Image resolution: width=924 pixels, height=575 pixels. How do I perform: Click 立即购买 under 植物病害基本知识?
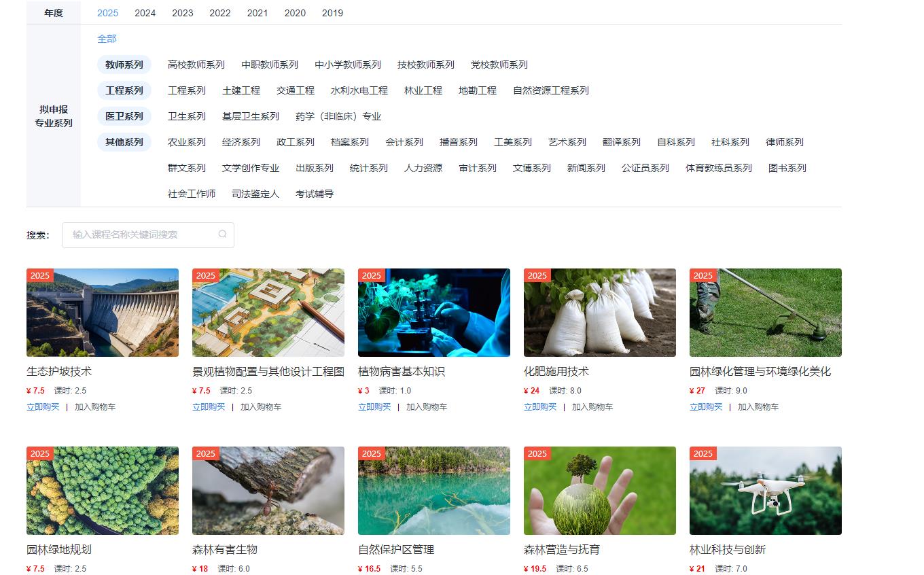tap(374, 407)
